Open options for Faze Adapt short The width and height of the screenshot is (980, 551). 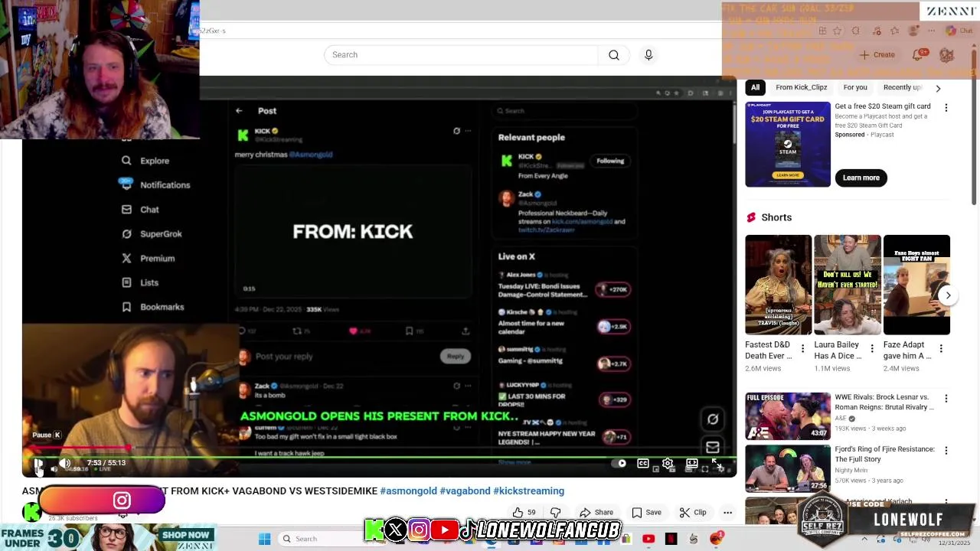pos(941,348)
